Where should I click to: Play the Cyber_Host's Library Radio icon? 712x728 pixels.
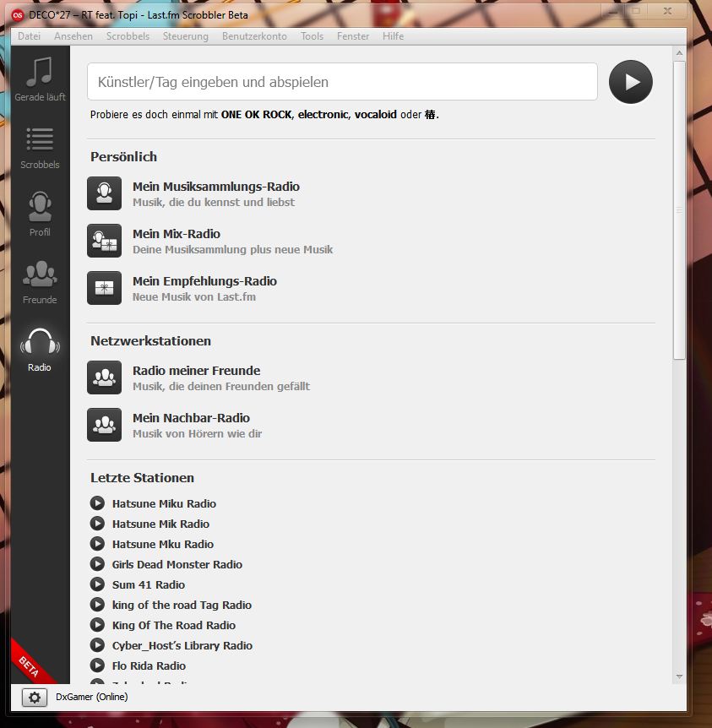(97, 645)
